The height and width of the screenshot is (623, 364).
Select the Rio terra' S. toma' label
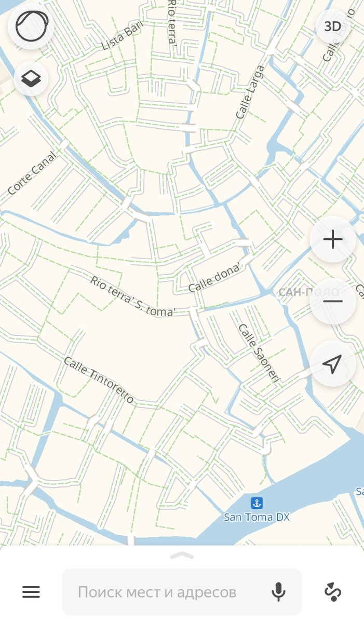pyautogui.click(x=133, y=296)
